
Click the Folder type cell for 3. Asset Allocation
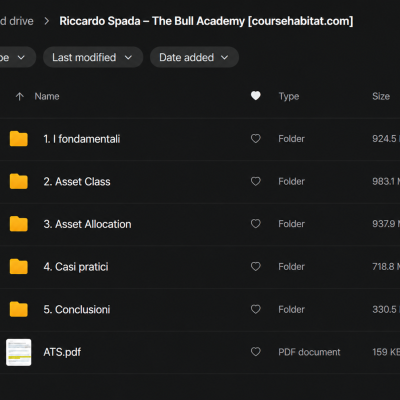pyautogui.click(x=292, y=224)
